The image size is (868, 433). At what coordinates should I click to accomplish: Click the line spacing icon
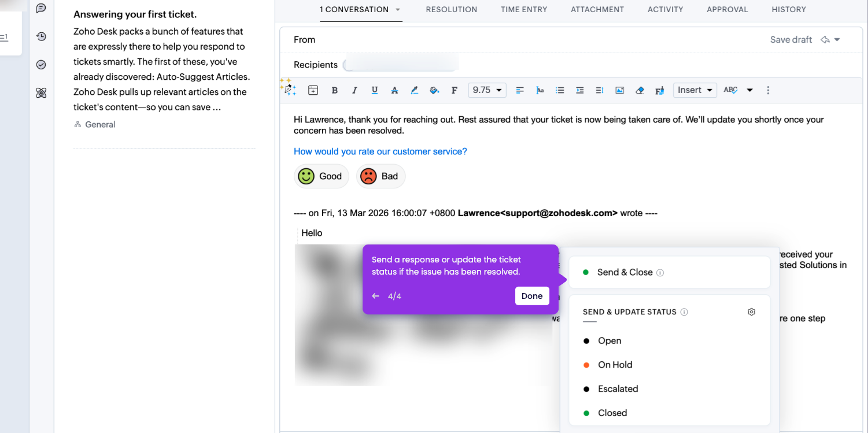[x=600, y=90]
